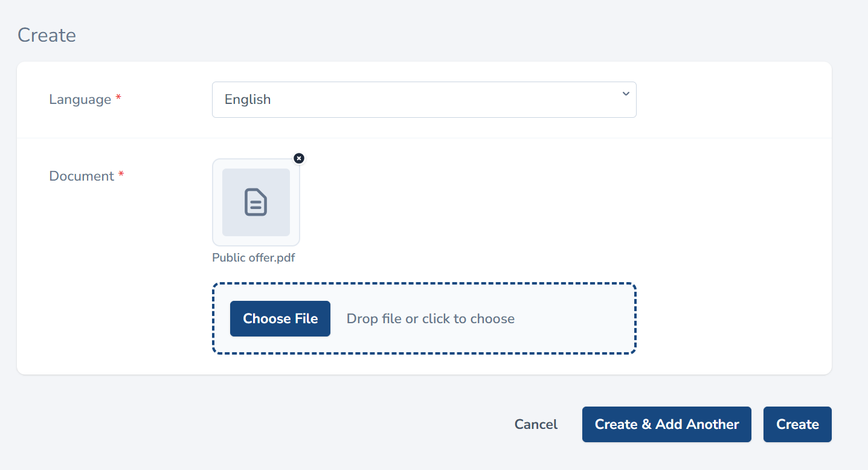Click the Public offer.pdf file name

[254, 258]
